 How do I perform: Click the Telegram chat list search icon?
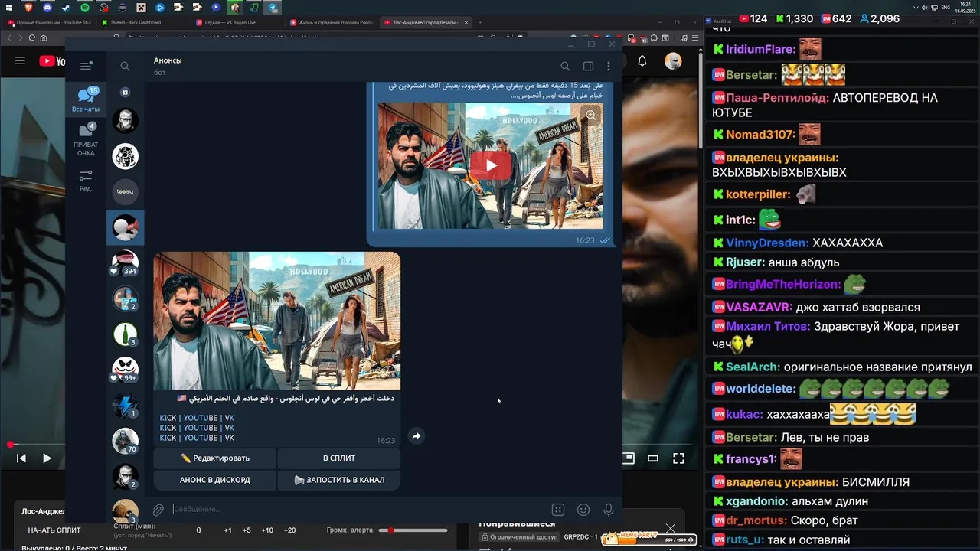pos(125,67)
